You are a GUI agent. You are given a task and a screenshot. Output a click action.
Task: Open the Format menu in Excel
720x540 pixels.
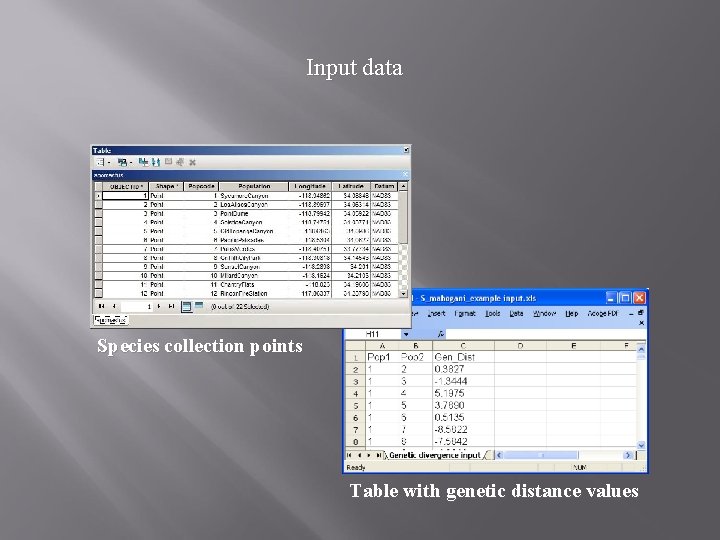[x=465, y=313]
